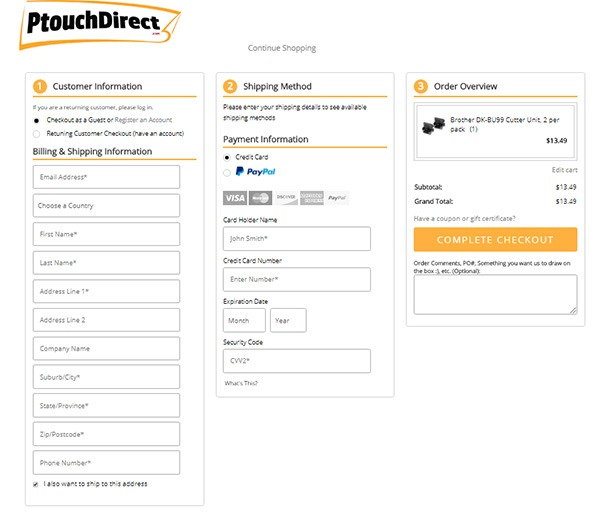Click the grey PayPal payment icon
This screenshot has width=600, height=530.
337,198
